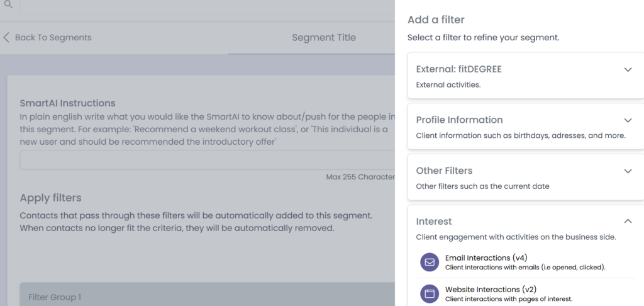Collapse the Interest section using its chevron

point(628,221)
